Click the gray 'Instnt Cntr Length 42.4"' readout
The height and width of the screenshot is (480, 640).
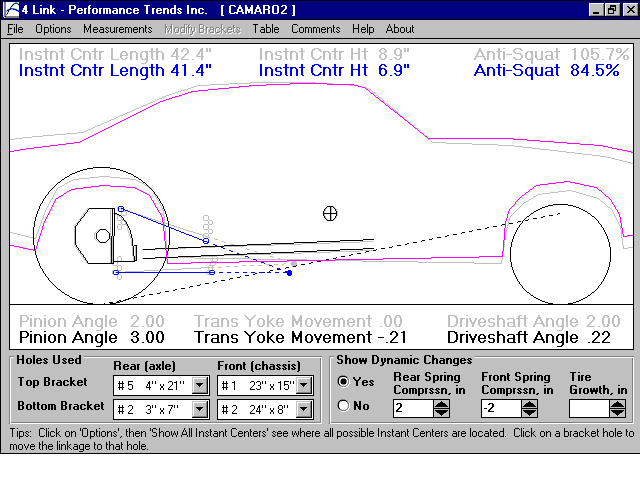click(x=116, y=54)
